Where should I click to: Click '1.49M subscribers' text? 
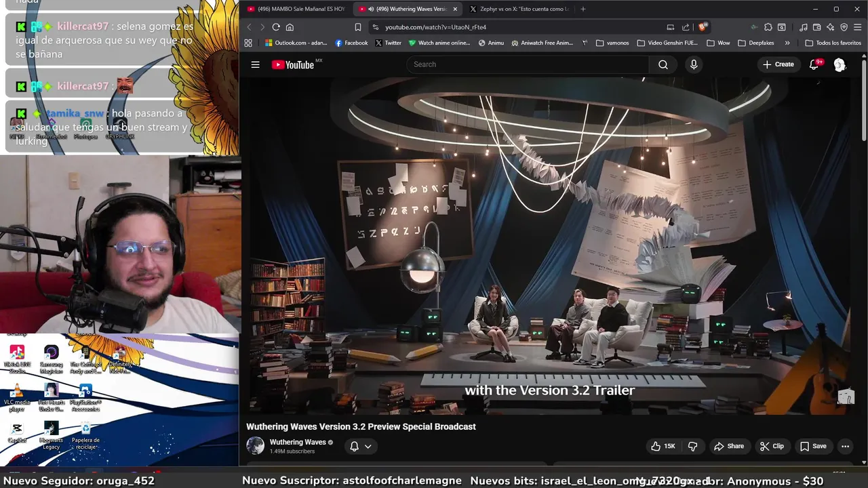point(292,451)
